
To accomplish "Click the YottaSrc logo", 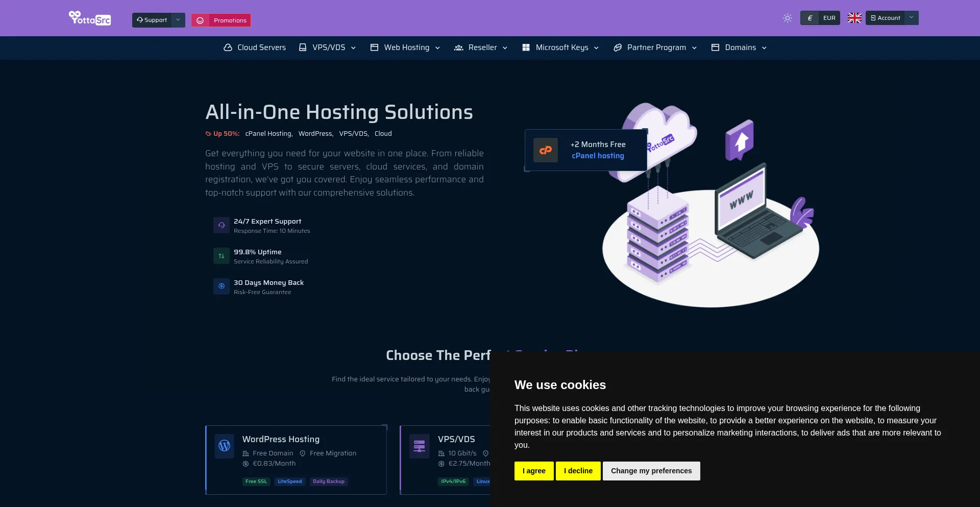I will pos(90,18).
